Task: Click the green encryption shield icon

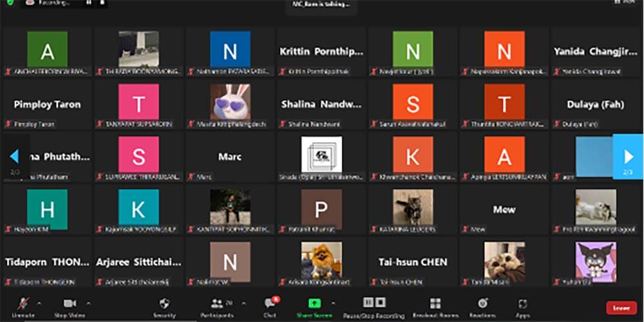Action: [x=8, y=3]
